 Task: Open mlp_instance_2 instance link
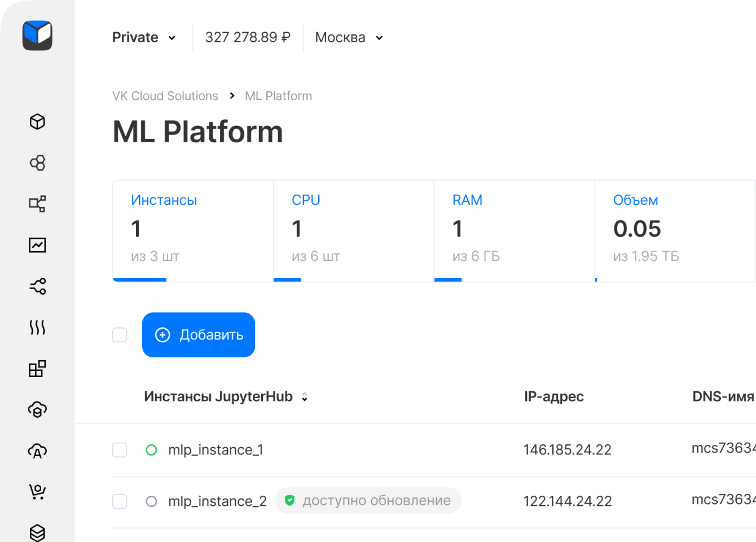click(217, 501)
